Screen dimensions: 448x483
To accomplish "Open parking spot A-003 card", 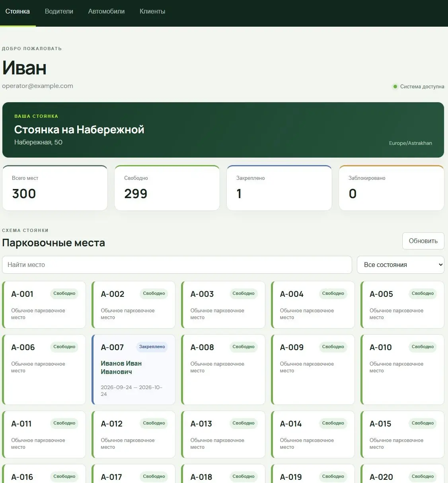I will pyautogui.click(x=223, y=305).
